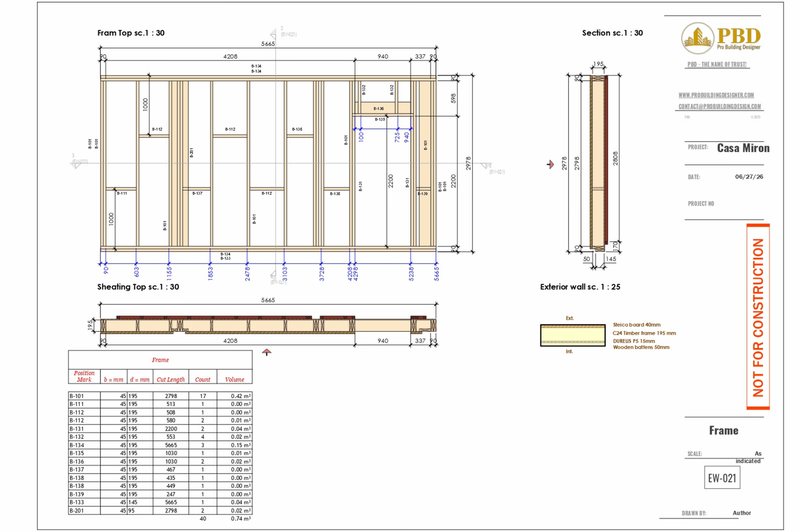Click the 'Pro Building Designer' logo text
This screenshot has width=799, height=532.
739,47
